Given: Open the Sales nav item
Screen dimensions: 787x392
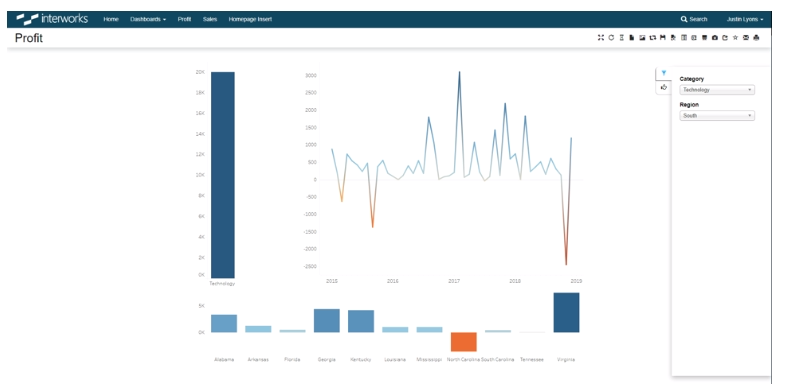Looking at the screenshot, I should tap(210, 19).
